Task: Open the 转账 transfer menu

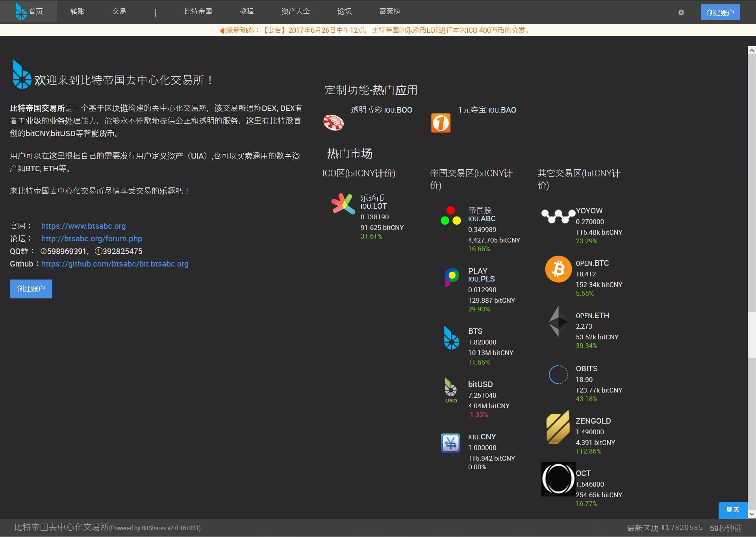Action: click(x=78, y=11)
